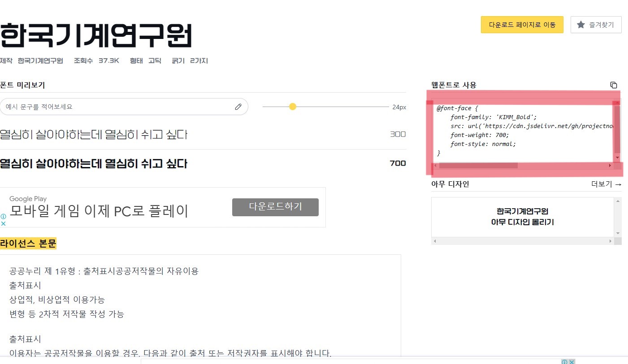Screen dimensions: 628x364
Task: Click the font-family: 'KIMM_Bold'; code line
Action: pos(494,117)
